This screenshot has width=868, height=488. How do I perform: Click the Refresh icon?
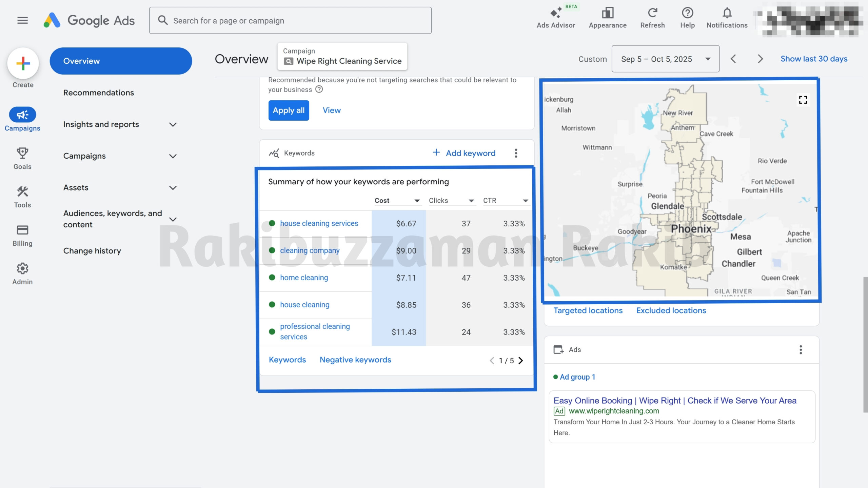pyautogui.click(x=652, y=14)
